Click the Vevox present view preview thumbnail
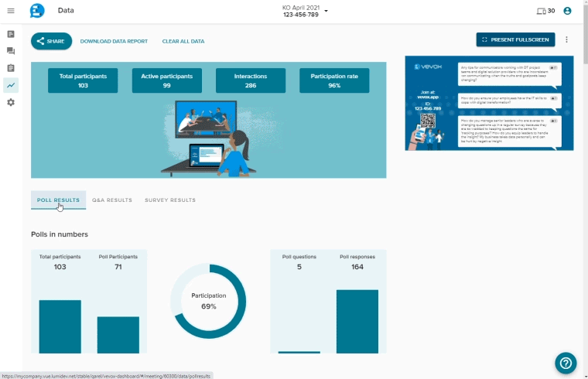588x379 pixels. 489,103
